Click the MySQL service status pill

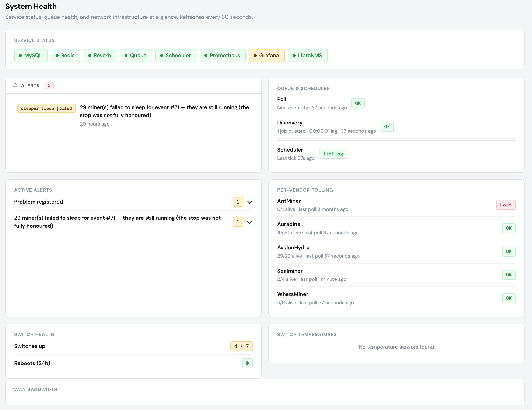point(31,56)
